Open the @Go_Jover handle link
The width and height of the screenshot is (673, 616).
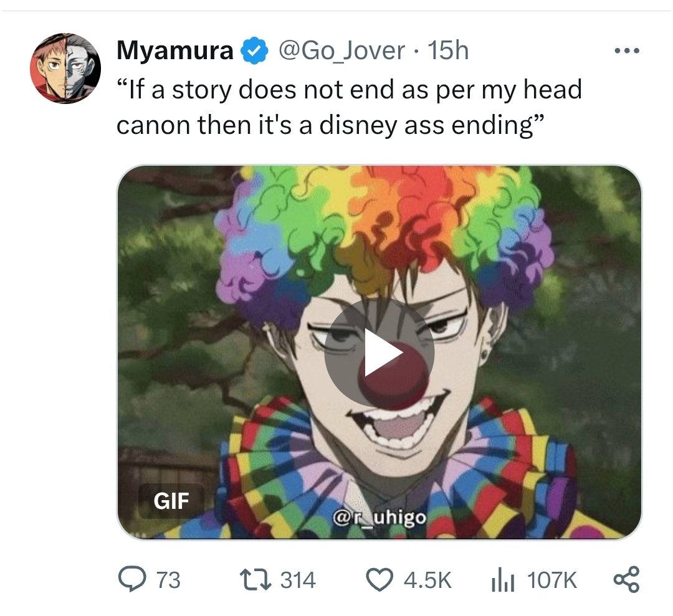coord(341,51)
